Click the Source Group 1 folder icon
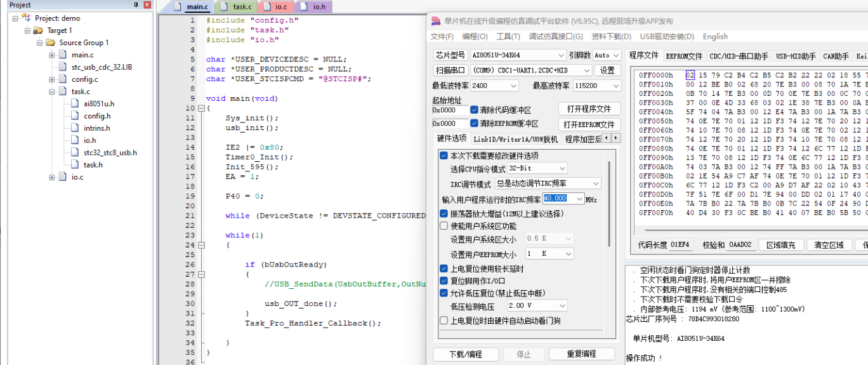This screenshot has height=365, width=868. point(50,43)
